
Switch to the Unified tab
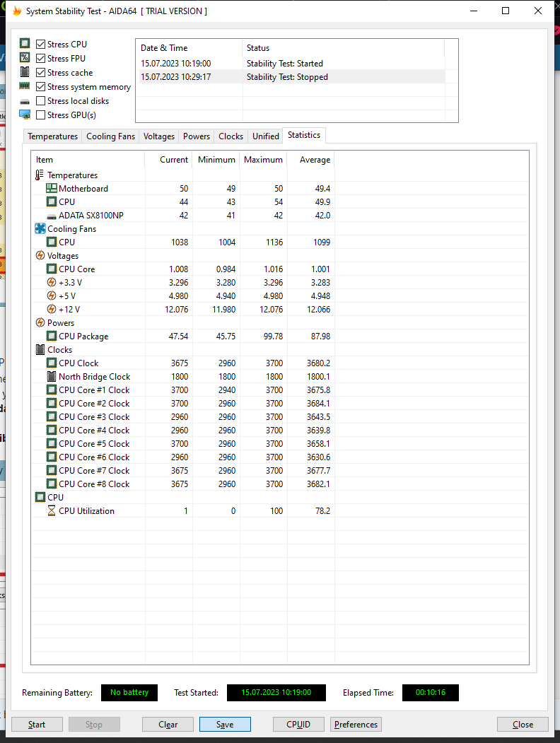[265, 136]
